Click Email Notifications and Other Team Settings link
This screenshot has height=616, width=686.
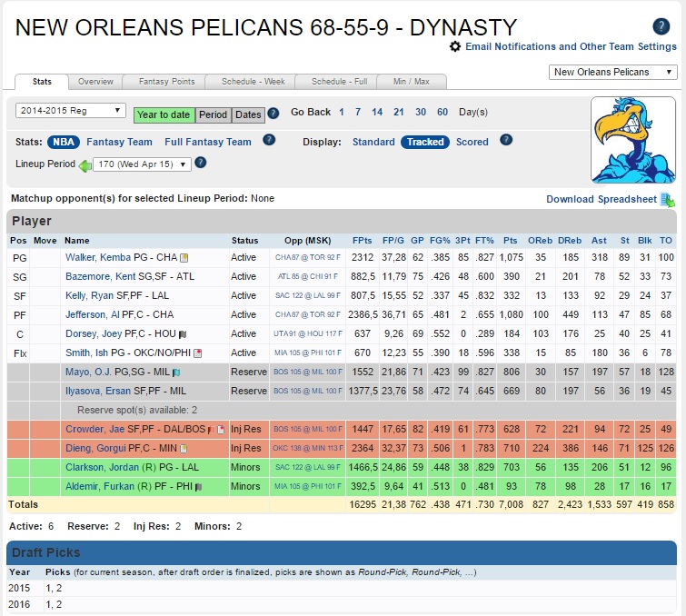point(571,46)
